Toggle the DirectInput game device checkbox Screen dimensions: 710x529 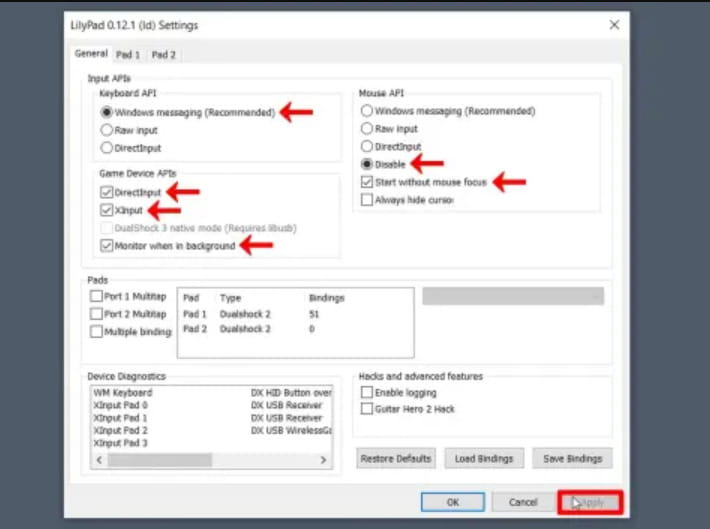[x=107, y=191]
